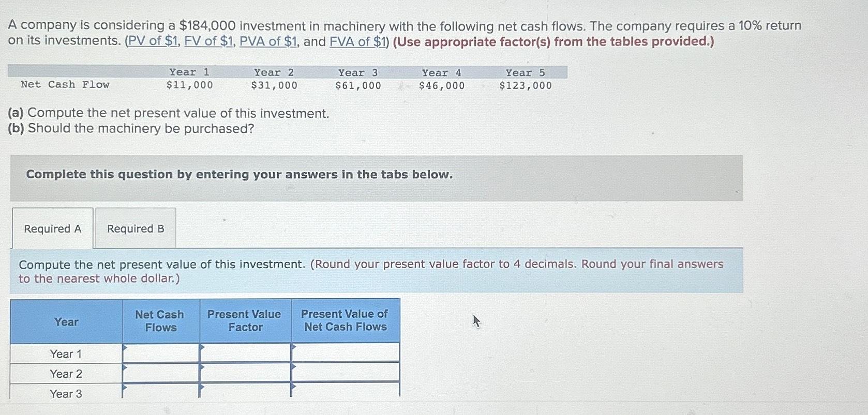
Task: Click the Year 1 Net Cash Flows input cell
Action: pos(160,353)
